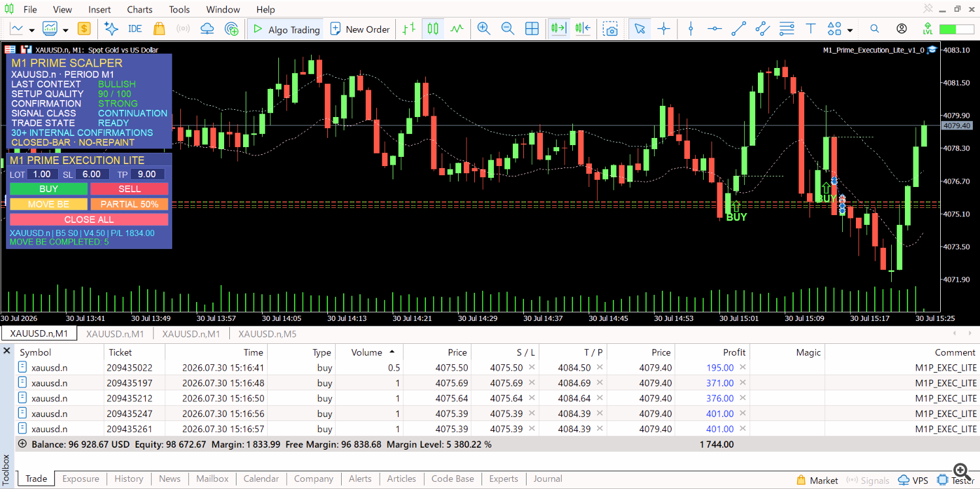Select the Fibonacci retracement tool
Viewport: 980px width, 489px height.
tap(787, 29)
